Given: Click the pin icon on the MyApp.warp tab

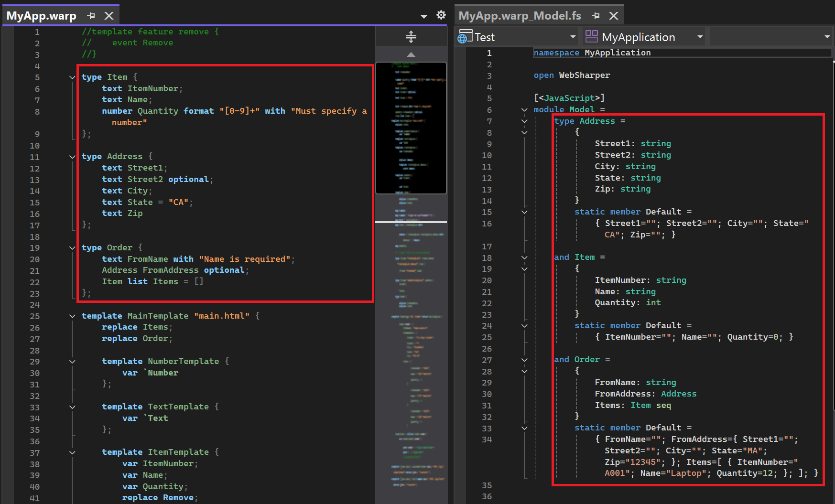Looking at the screenshot, I should pyautogui.click(x=91, y=15).
